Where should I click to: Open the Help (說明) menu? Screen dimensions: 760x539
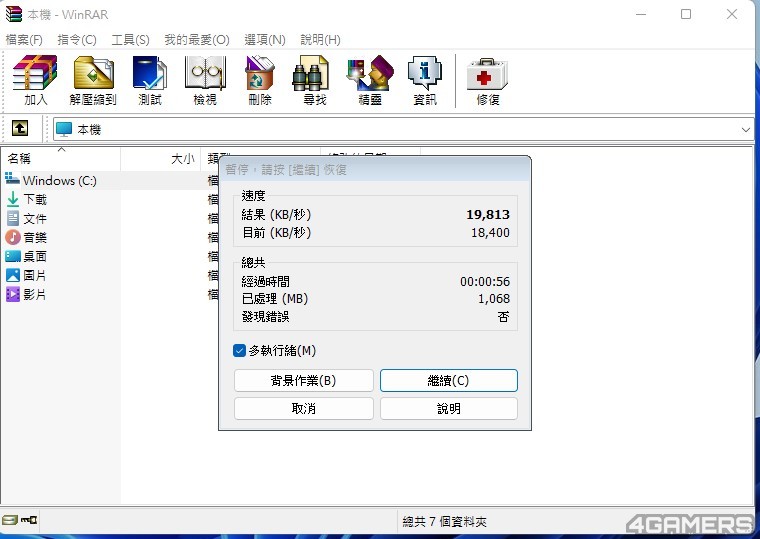320,40
